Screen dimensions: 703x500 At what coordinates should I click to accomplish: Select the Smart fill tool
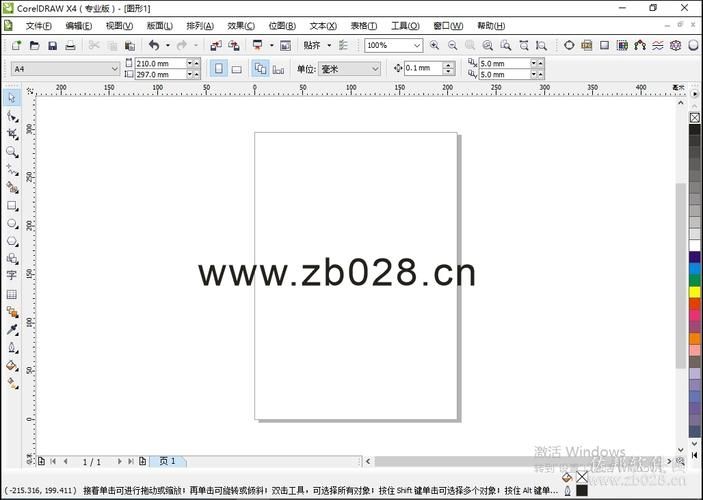[x=12, y=188]
